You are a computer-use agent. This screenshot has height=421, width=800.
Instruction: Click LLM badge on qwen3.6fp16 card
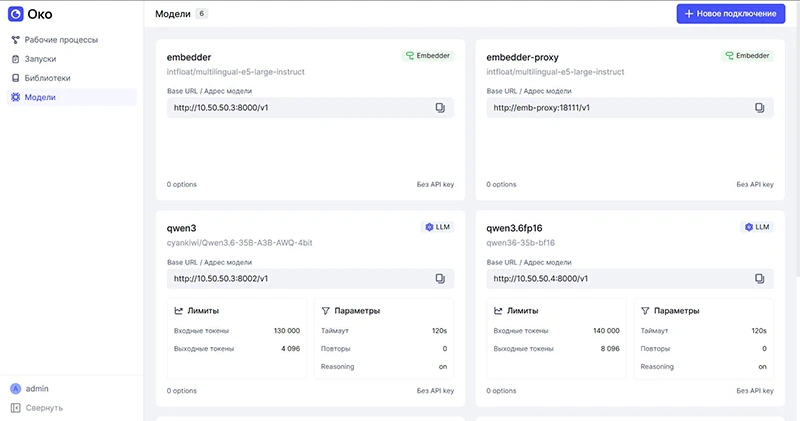coord(757,227)
